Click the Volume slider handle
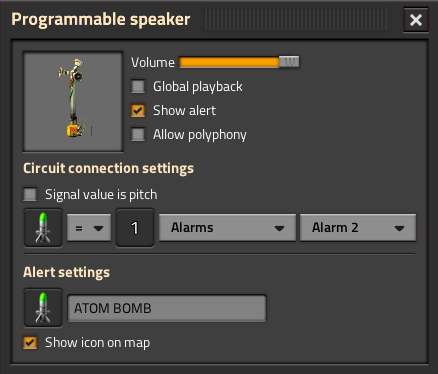This screenshot has width=438, height=374. (x=289, y=62)
